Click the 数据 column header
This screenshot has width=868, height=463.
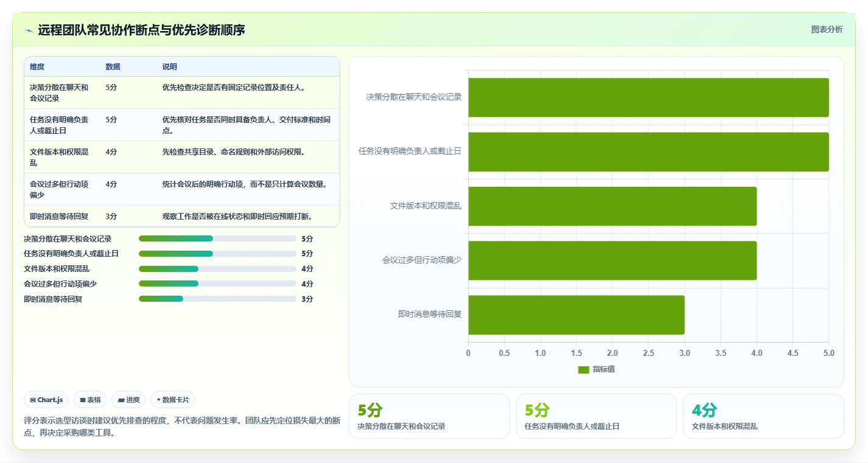click(x=113, y=67)
